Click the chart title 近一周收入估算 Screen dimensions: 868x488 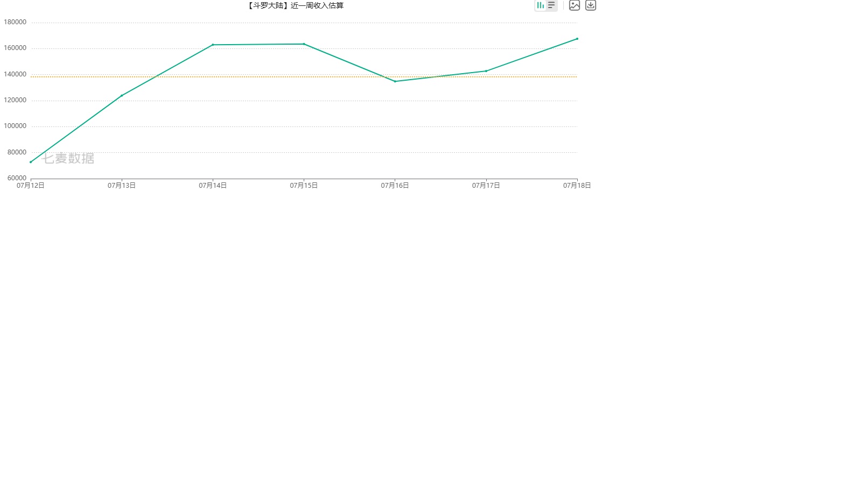click(317, 5)
